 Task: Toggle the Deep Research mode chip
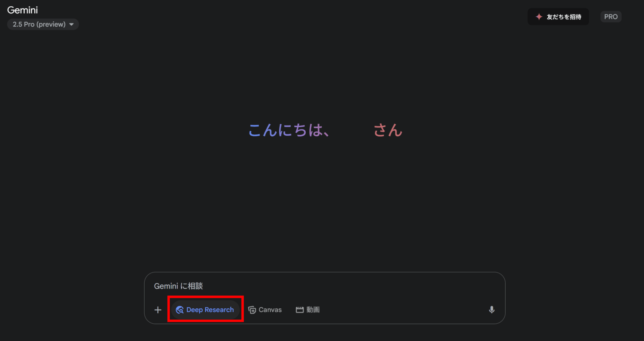205,310
